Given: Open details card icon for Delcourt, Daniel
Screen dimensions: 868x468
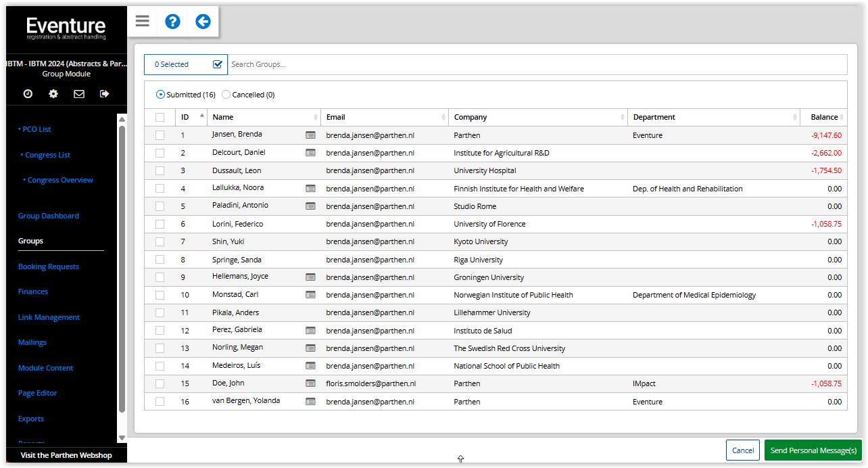Looking at the screenshot, I should 310,152.
